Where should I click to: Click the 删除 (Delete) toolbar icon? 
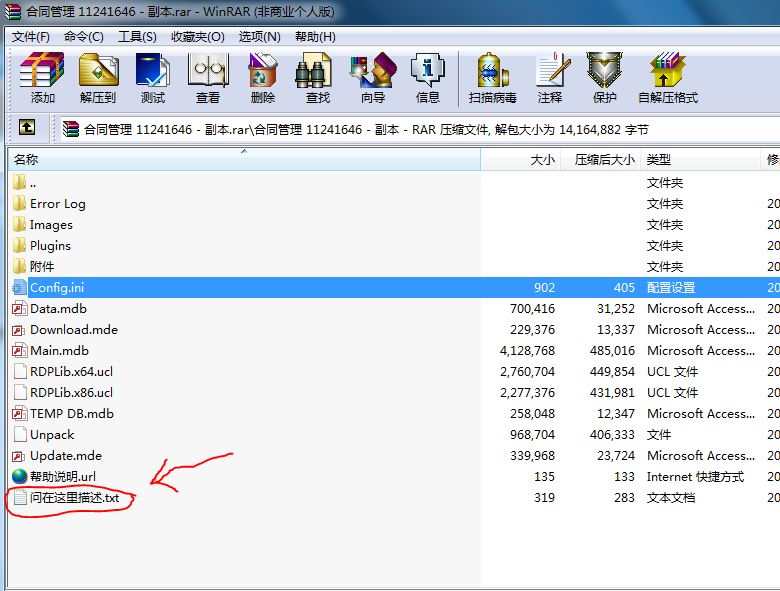click(x=263, y=70)
